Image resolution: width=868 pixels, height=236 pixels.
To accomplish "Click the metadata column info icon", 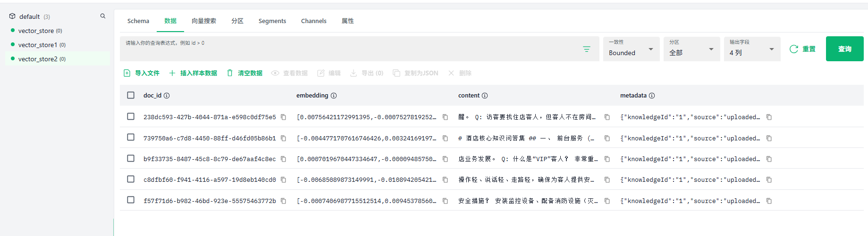I will point(652,96).
